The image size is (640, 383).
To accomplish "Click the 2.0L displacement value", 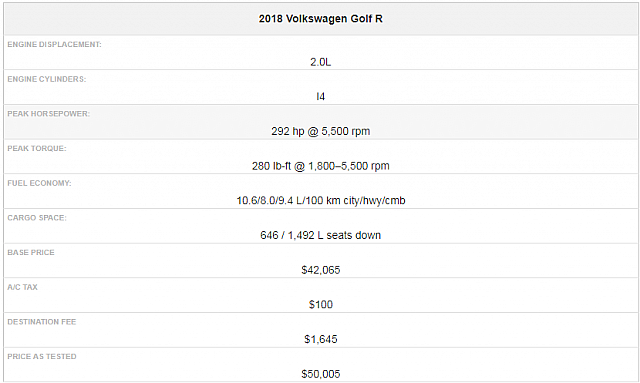I will 320,62.
